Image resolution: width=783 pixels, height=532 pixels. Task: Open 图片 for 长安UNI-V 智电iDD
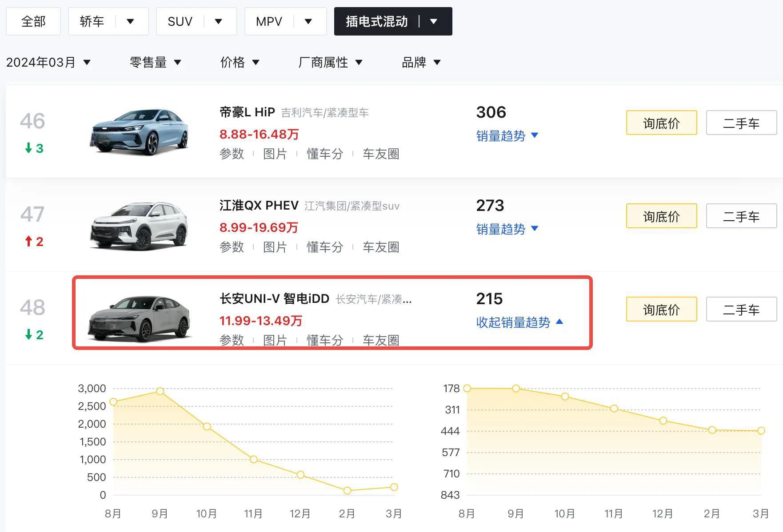(x=275, y=340)
